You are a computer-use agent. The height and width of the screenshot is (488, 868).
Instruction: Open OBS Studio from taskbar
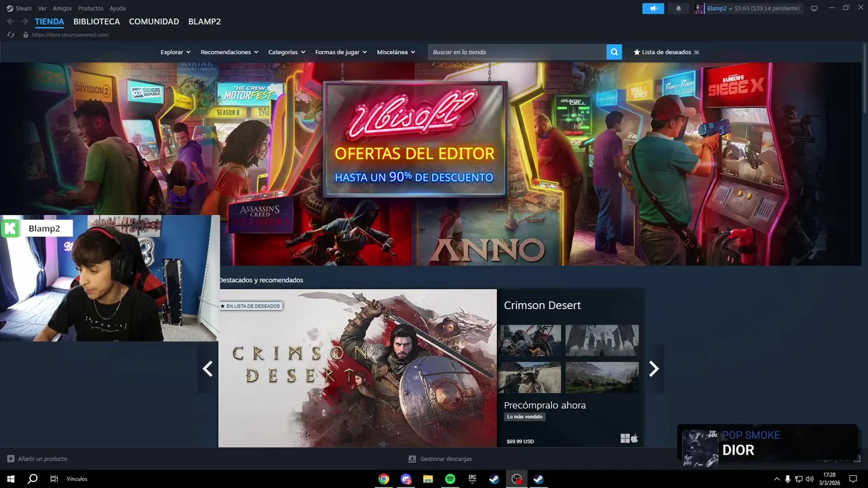click(x=517, y=479)
